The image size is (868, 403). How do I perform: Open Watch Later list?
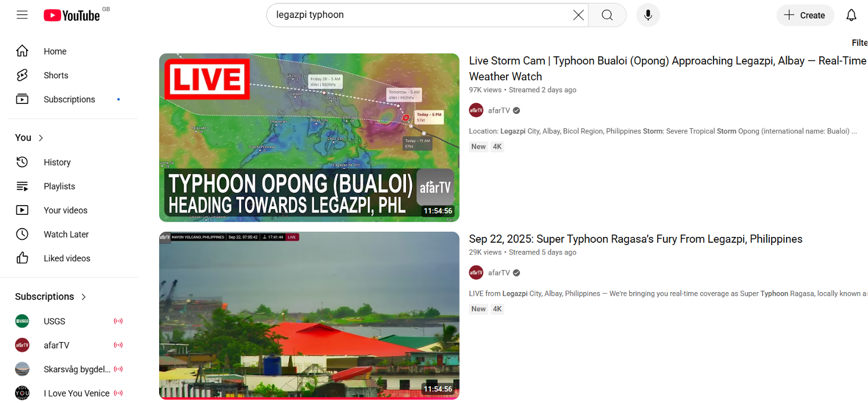(x=66, y=235)
